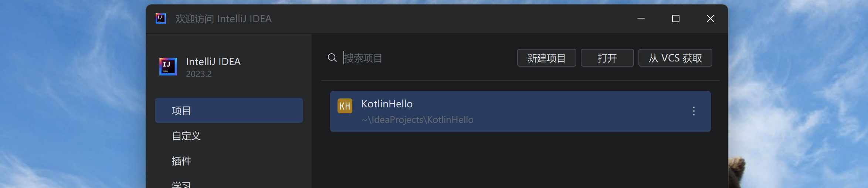Click the 欢迎访问 IntelliJ IDEA window title
The width and height of the screenshot is (868, 188).
click(223, 19)
